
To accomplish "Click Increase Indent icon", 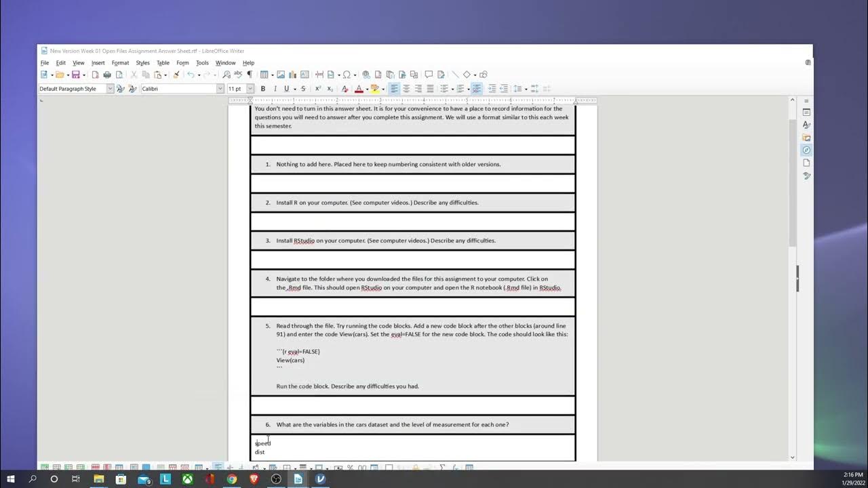I will click(x=492, y=89).
